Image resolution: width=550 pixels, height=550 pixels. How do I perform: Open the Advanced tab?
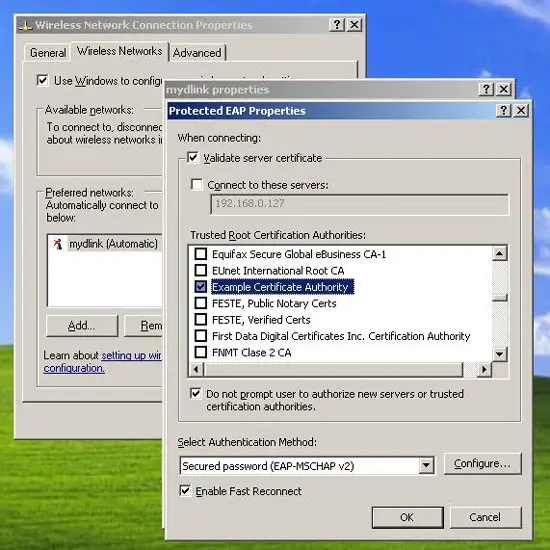197,53
